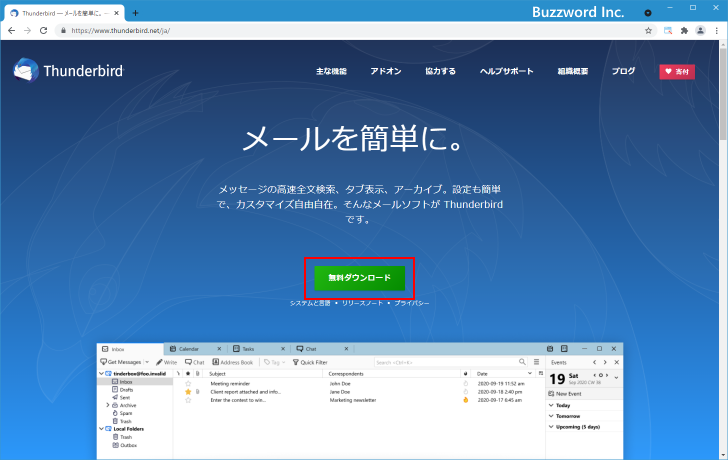Select the Spam folder in preview
This screenshot has width=728, height=460.
(123, 413)
